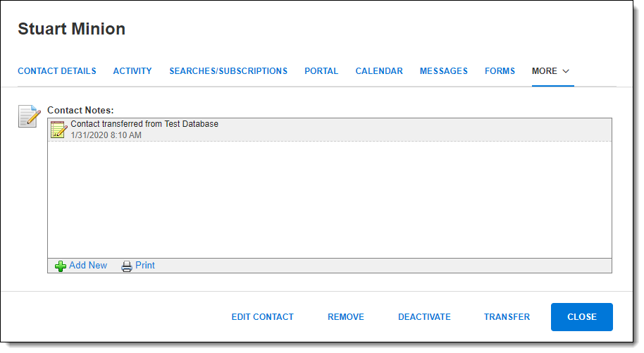Select the Forms tab
Screen dimensions: 644x353
(x=500, y=71)
